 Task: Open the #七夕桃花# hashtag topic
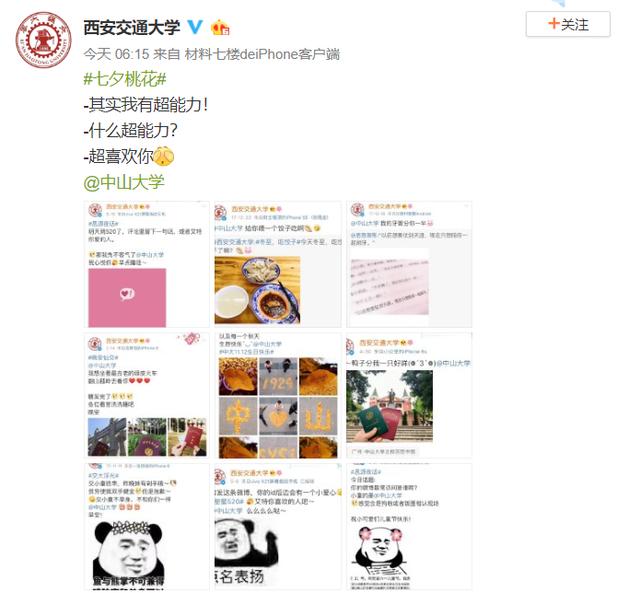pyautogui.click(x=125, y=79)
